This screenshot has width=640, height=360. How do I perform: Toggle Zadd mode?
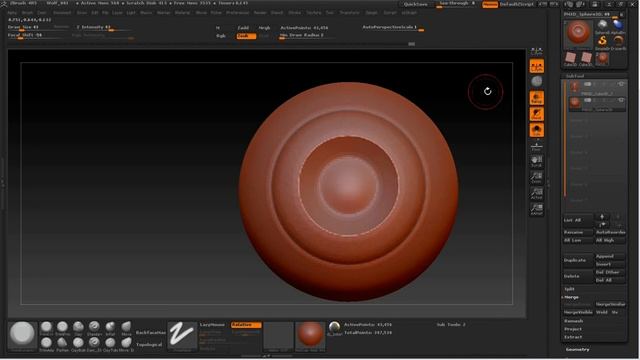coord(243,28)
